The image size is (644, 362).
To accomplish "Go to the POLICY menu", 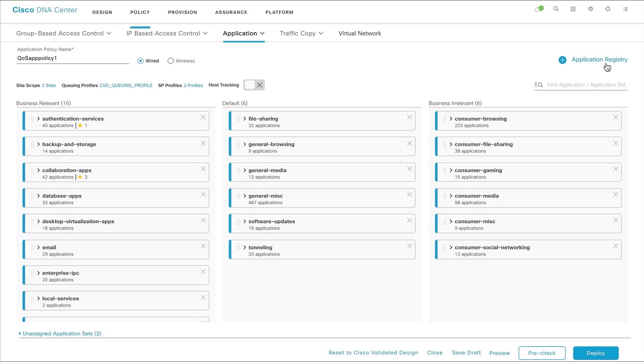I will 140,12.
